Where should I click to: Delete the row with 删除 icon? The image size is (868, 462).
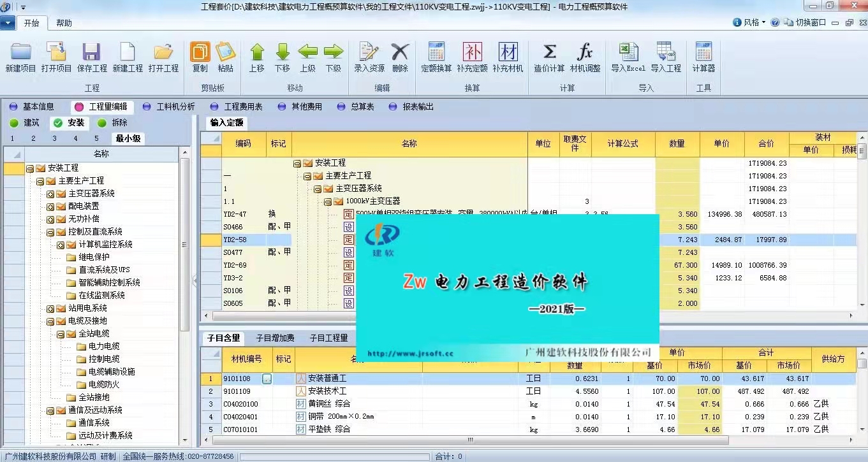pos(400,57)
